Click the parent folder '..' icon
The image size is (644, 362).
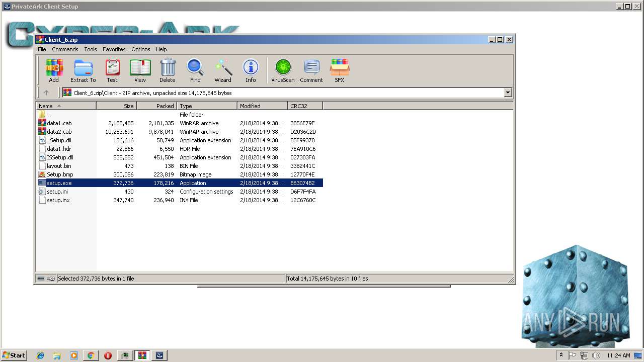tap(42, 114)
